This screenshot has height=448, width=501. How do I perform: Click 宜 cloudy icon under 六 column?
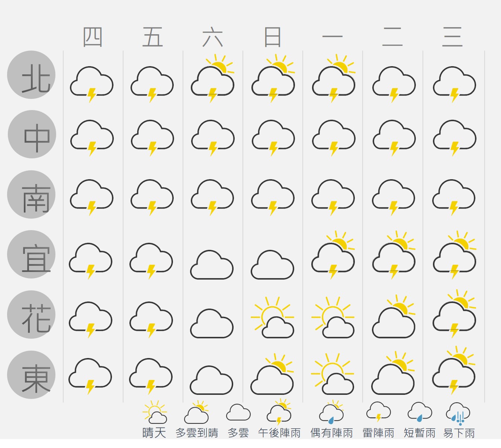[212, 264]
